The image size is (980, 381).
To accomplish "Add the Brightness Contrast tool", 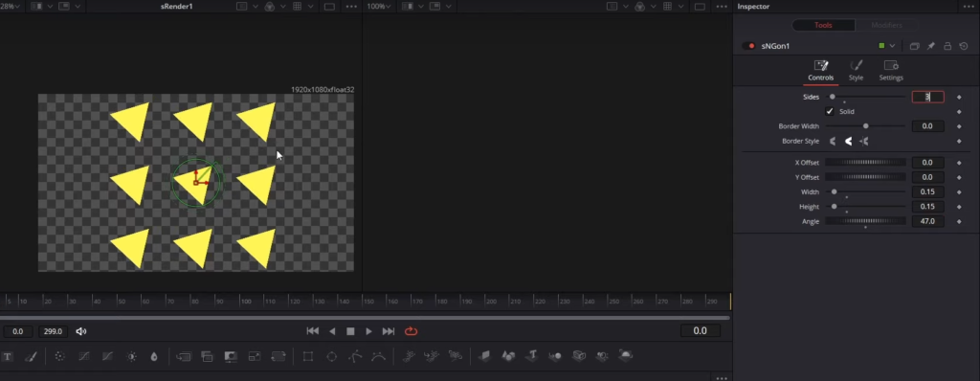I will [x=131, y=357].
